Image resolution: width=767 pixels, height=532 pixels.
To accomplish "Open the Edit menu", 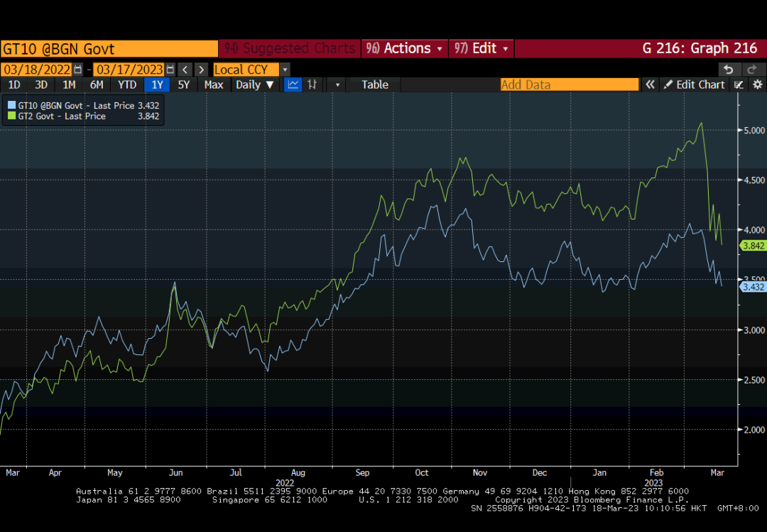I will coord(482,48).
